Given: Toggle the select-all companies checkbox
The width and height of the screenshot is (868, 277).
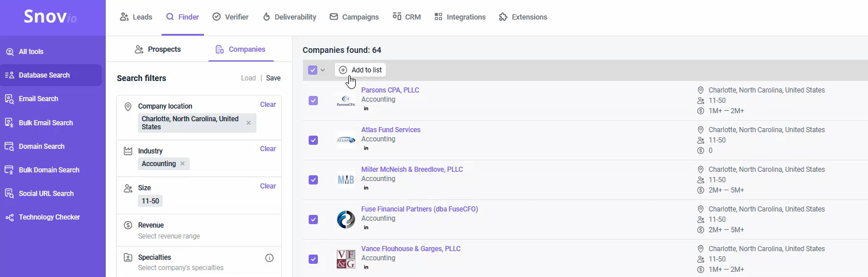Looking at the screenshot, I should (313, 70).
